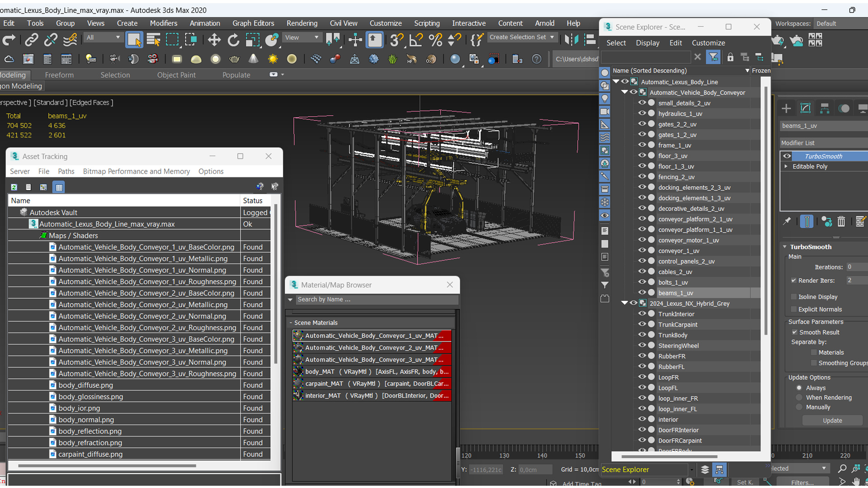This screenshot has width=868, height=488.
Task: Open Modifier List dropdown button
Action: pos(824,143)
